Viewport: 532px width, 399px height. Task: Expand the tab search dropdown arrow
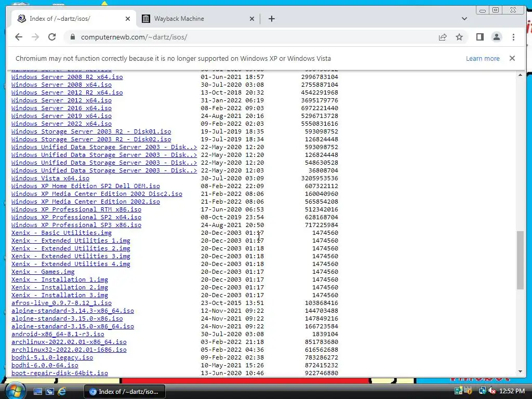click(464, 19)
